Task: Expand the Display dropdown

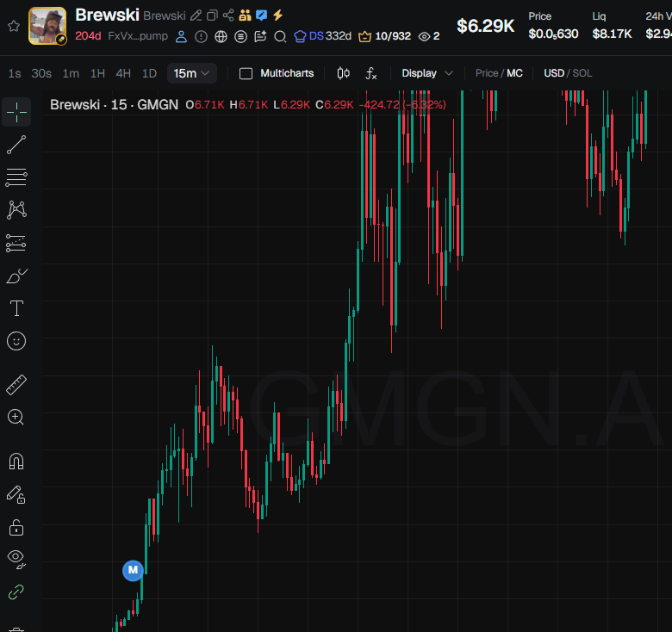Action: coord(427,74)
